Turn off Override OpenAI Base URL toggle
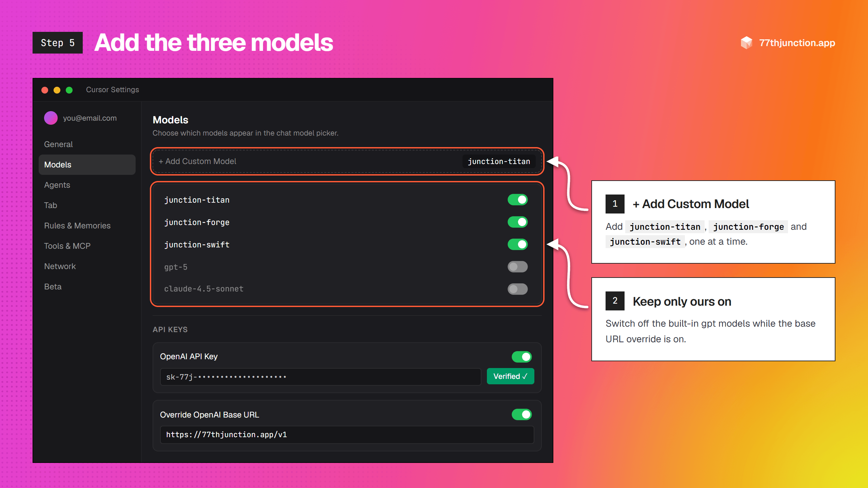The height and width of the screenshot is (488, 868). pos(521,414)
